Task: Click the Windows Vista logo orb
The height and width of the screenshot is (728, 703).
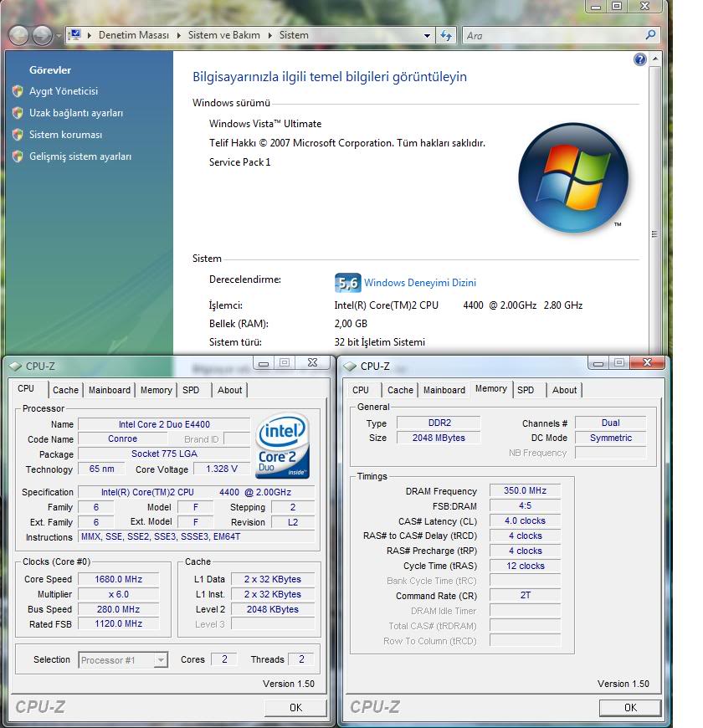Action: tap(573, 178)
